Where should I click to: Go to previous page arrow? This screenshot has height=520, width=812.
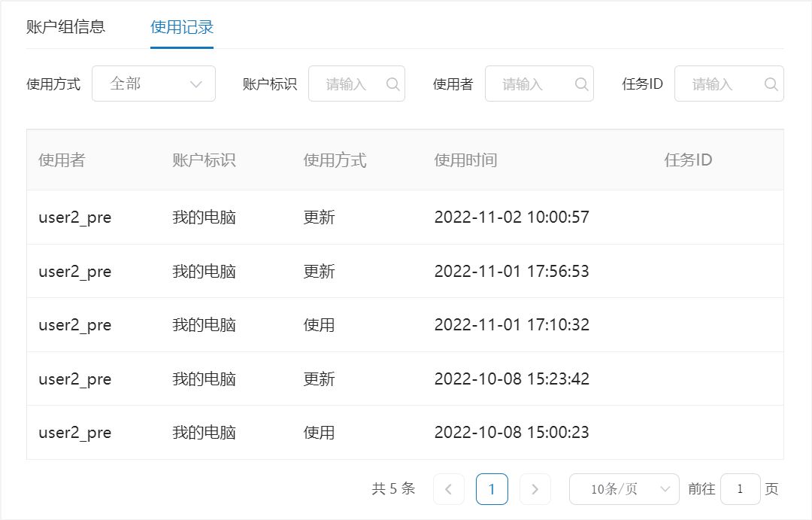(x=449, y=489)
